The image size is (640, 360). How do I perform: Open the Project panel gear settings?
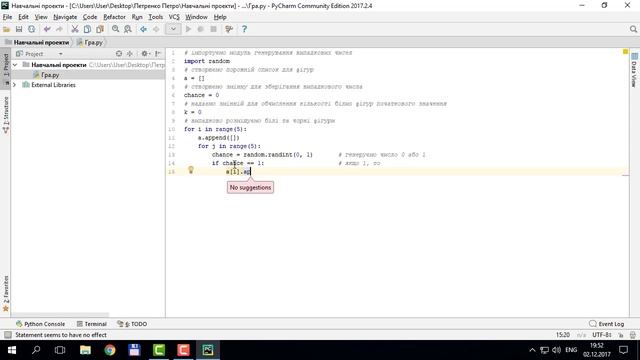click(144, 53)
